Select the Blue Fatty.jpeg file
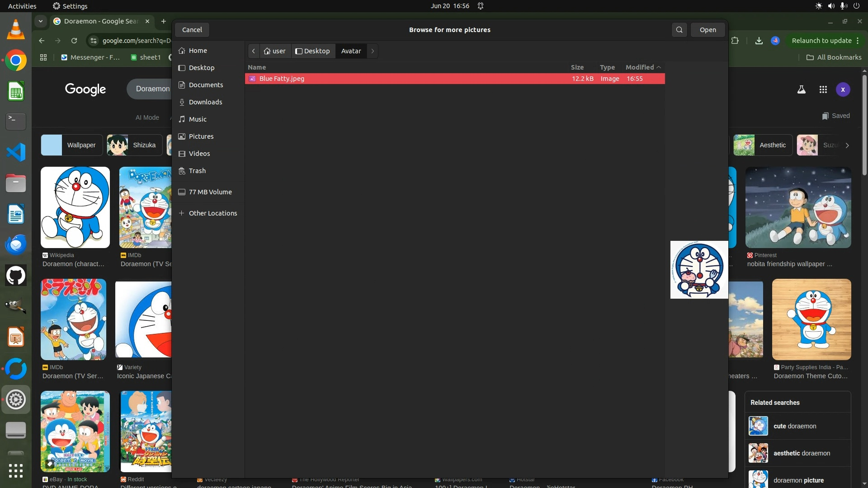The image size is (868, 488). tap(282, 79)
